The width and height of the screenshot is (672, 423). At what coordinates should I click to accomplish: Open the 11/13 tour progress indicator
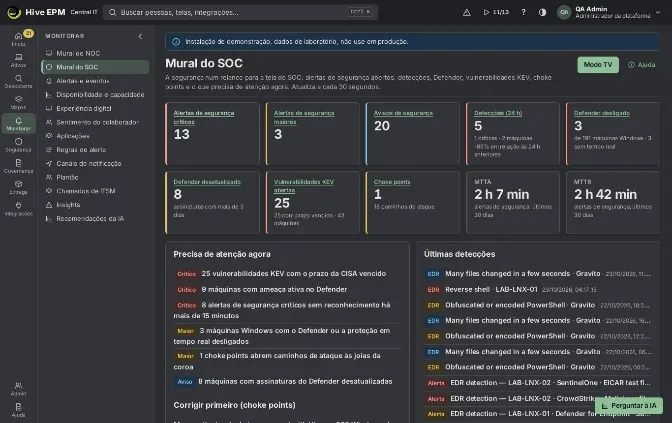point(496,12)
